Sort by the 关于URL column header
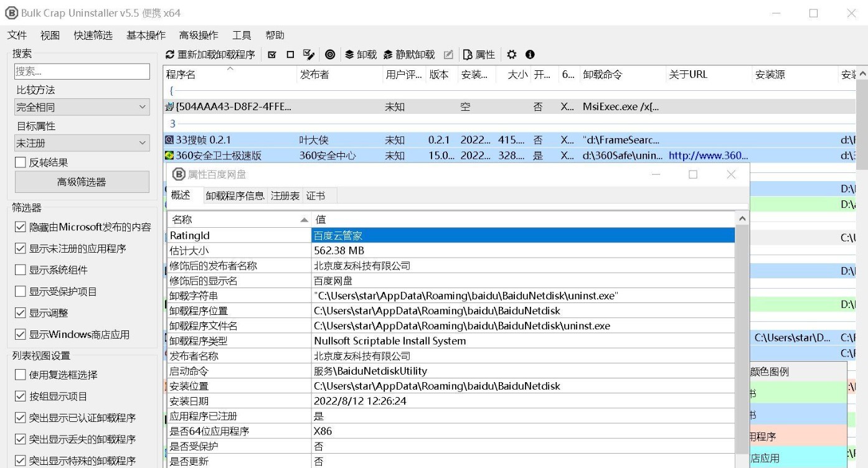This screenshot has height=468, width=868. pyautogui.click(x=709, y=75)
